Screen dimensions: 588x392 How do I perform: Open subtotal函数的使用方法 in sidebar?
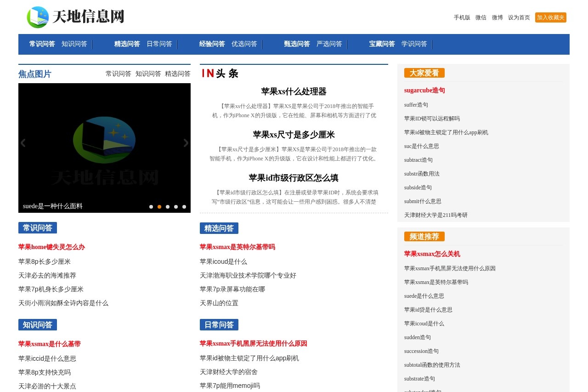click(432, 365)
